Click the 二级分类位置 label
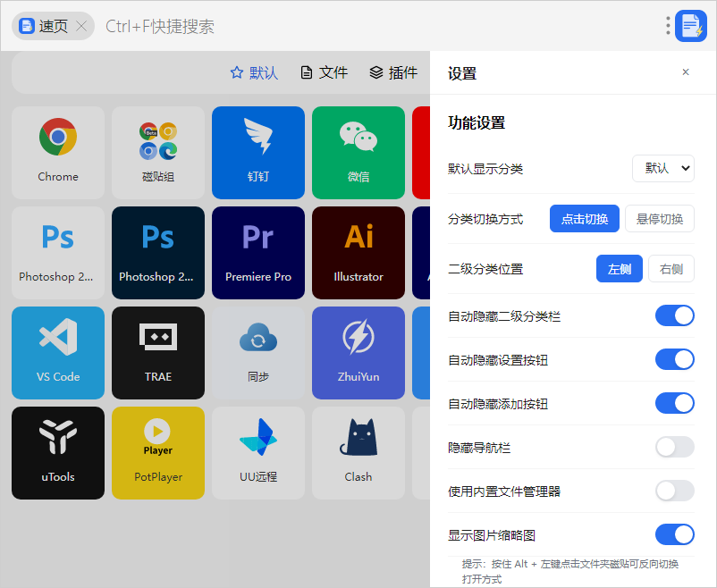This screenshot has width=717, height=588. pyautogui.click(x=485, y=269)
